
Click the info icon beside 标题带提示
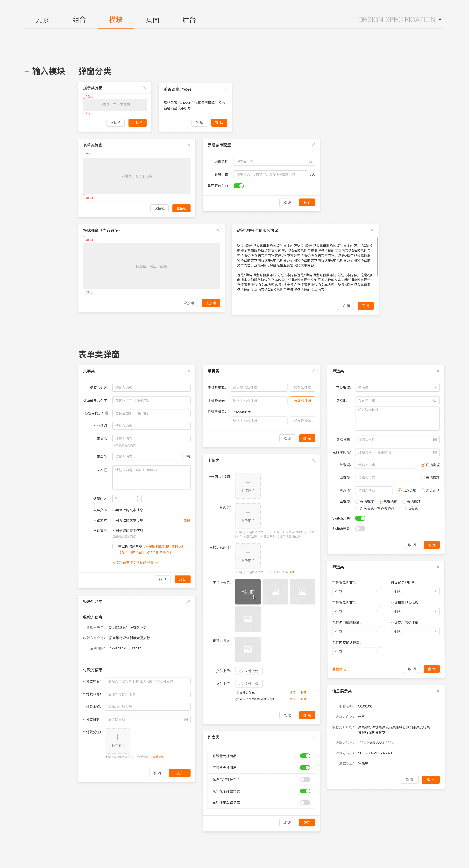coord(107,413)
